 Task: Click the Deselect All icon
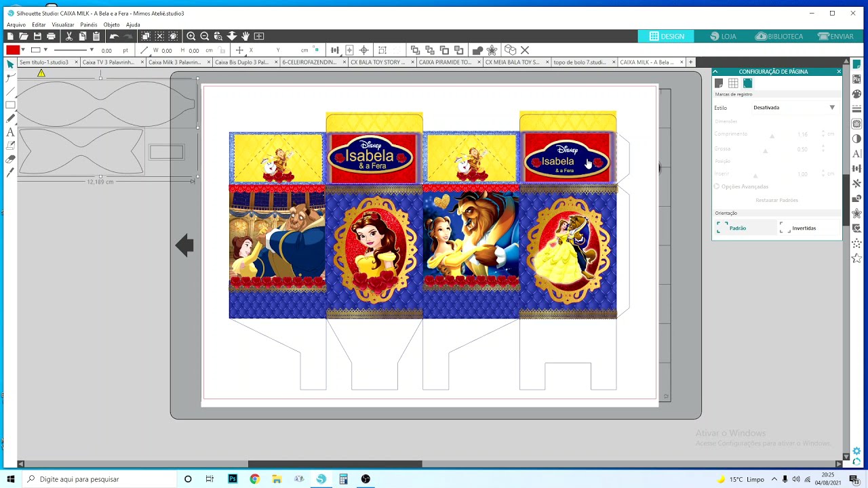[x=159, y=36]
